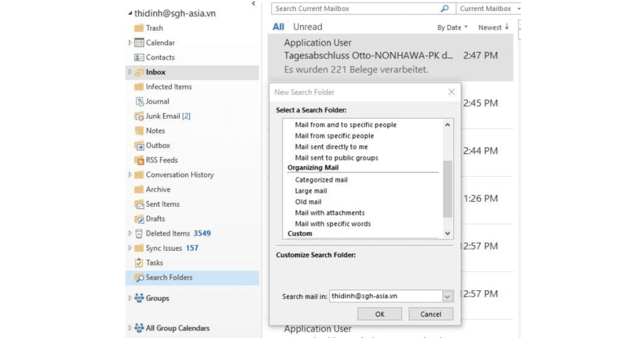Viewport: 644px width, 338px height.
Task: Click the Outbox icon
Action: [139, 146]
